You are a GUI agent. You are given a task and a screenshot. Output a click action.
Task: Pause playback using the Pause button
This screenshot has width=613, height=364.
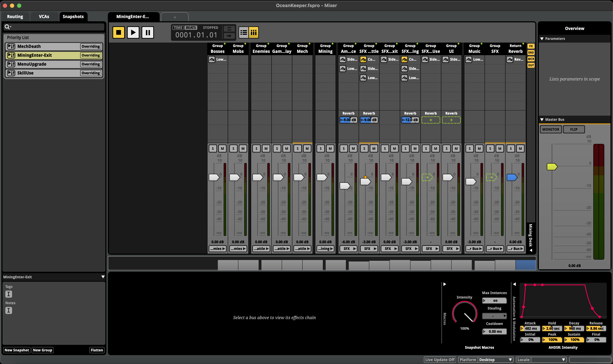coord(148,32)
